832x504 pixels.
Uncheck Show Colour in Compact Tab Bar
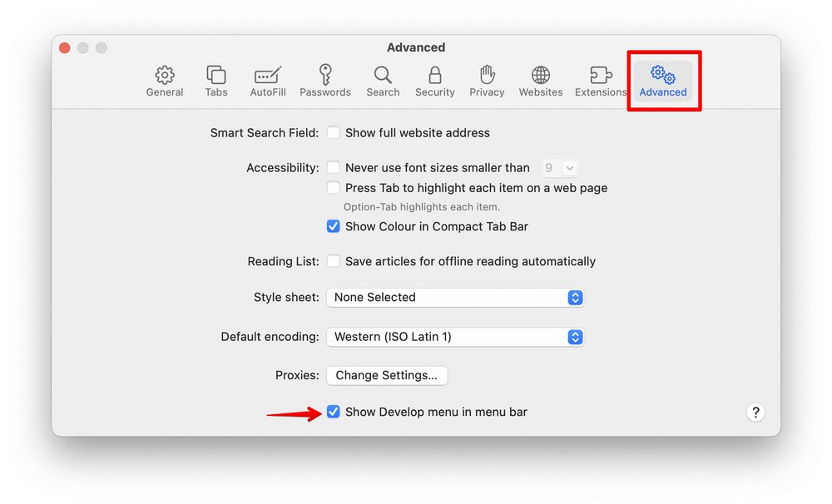tap(334, 226)
